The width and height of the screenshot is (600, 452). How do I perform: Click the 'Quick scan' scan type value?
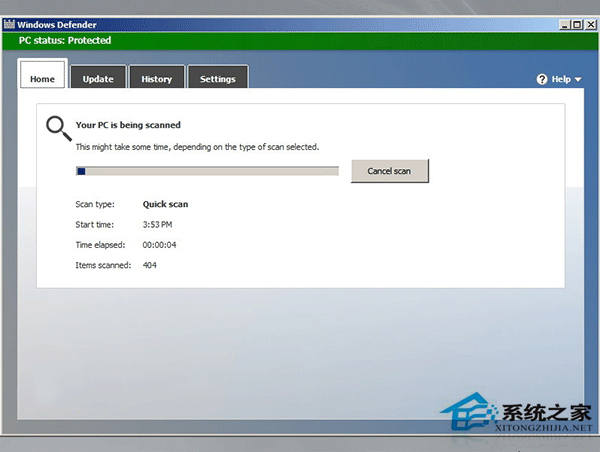pos(165,204)
